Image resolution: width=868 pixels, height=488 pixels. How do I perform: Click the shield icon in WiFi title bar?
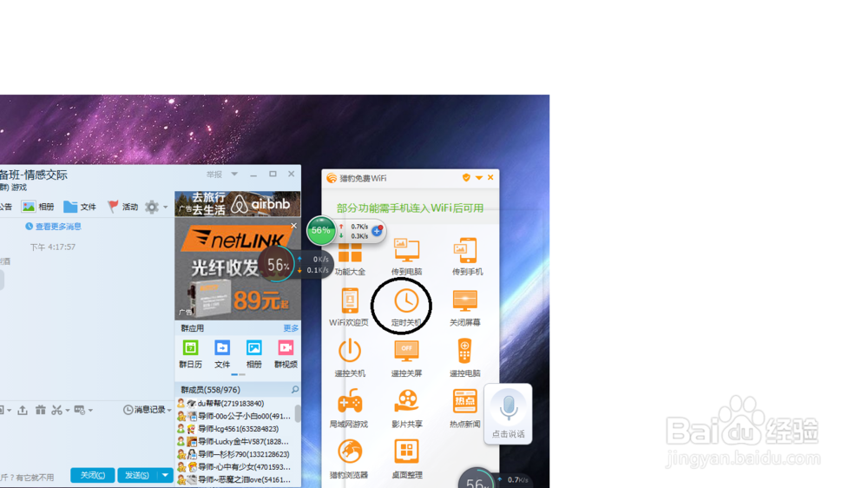(466, 178)
